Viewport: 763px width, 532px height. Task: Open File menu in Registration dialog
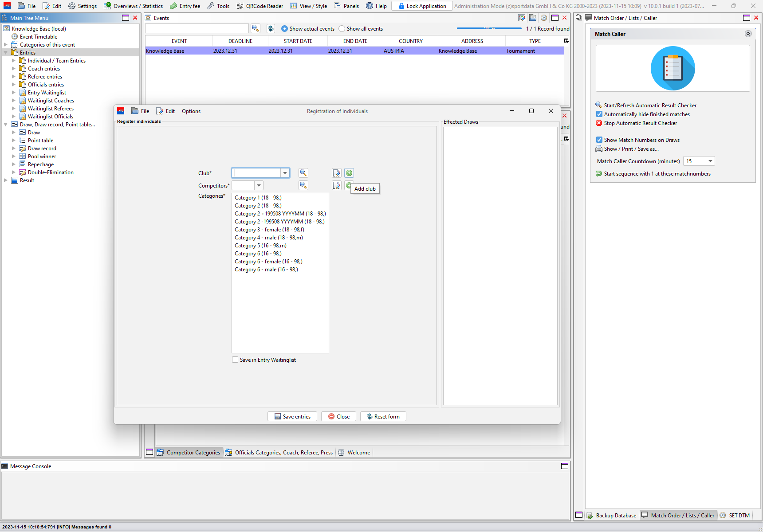click(140, 111)
